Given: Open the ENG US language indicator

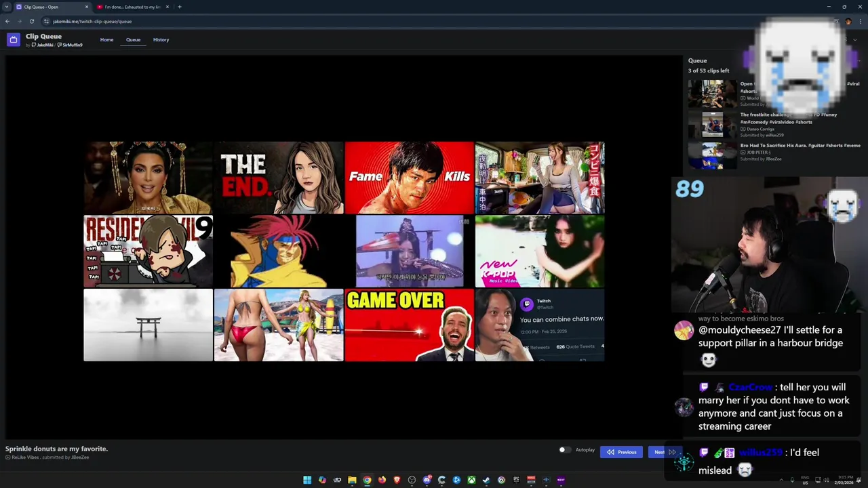Looking at the screenshot, I should (x=806, y=480).
